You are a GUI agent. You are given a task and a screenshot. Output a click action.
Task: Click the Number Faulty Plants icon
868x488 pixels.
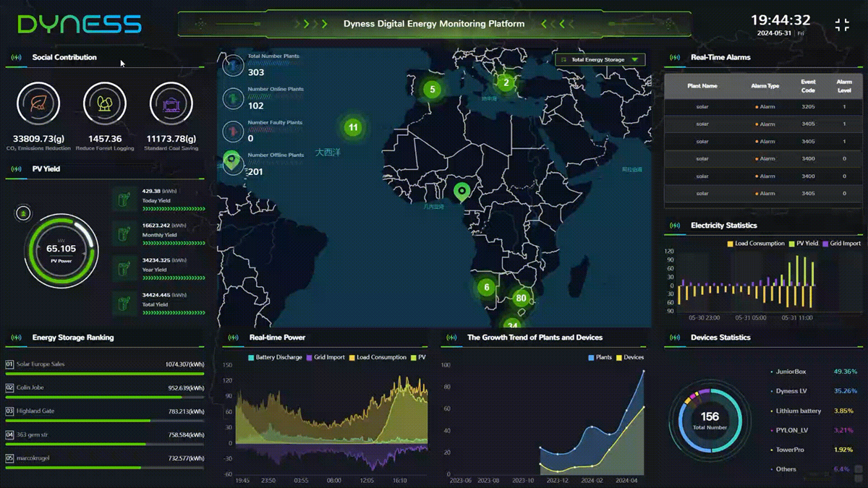pyautogui.click(x=233, y=132)
